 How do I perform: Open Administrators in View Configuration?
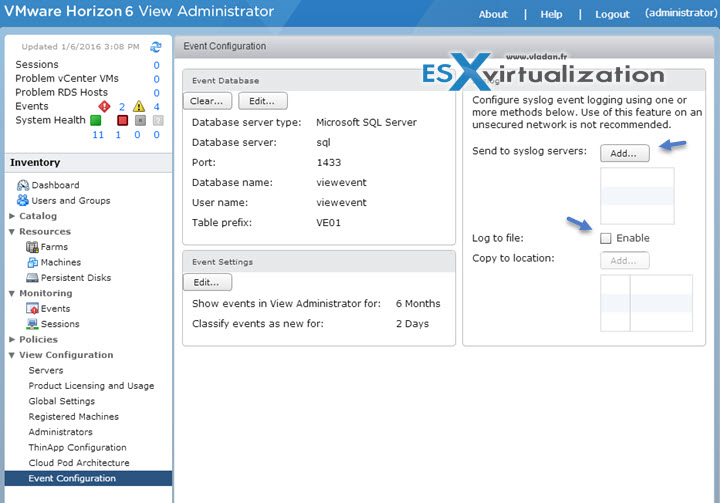pos(60,432)
